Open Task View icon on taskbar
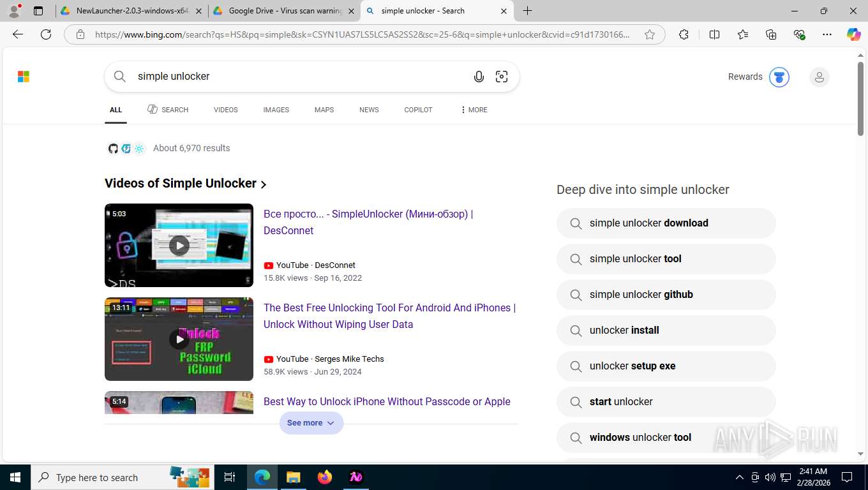 point(230,477)
